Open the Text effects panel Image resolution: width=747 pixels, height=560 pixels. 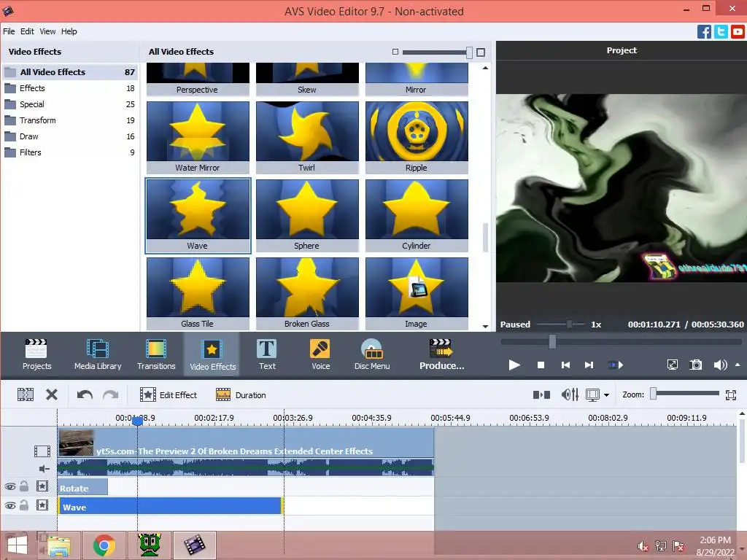267,354
